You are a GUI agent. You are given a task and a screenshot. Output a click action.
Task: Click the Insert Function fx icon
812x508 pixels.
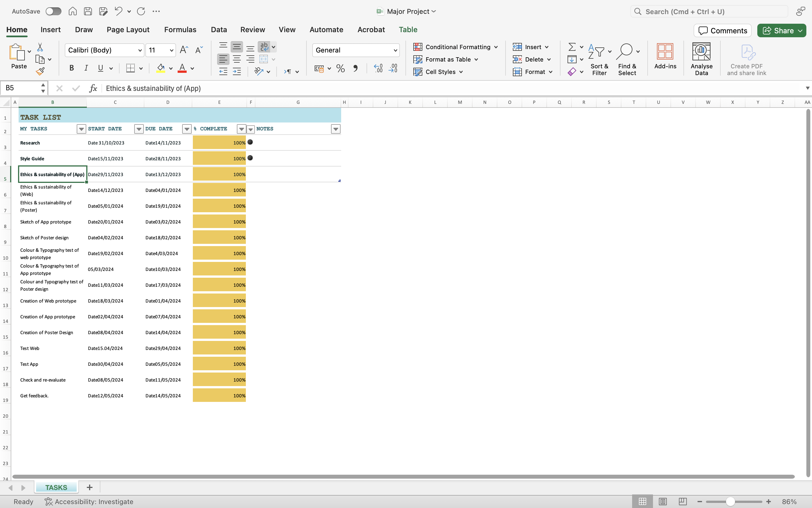93,88
